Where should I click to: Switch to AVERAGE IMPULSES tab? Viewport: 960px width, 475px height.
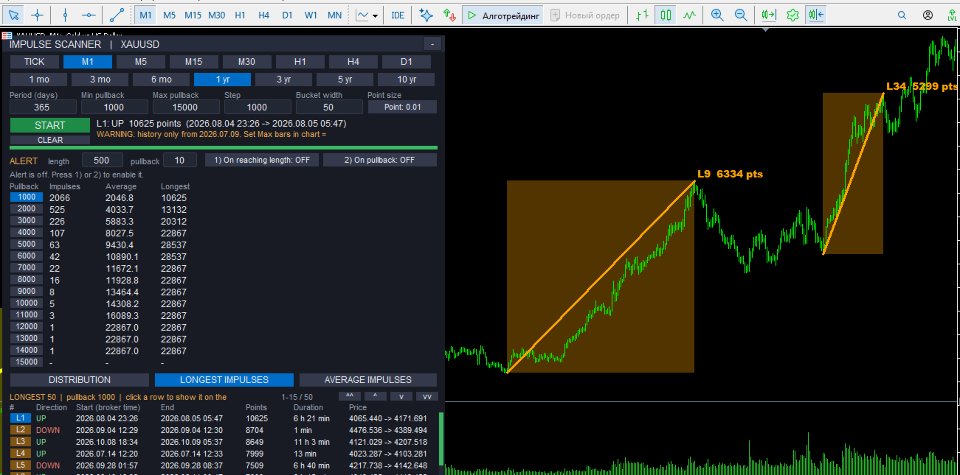click(x=368, y=380)
